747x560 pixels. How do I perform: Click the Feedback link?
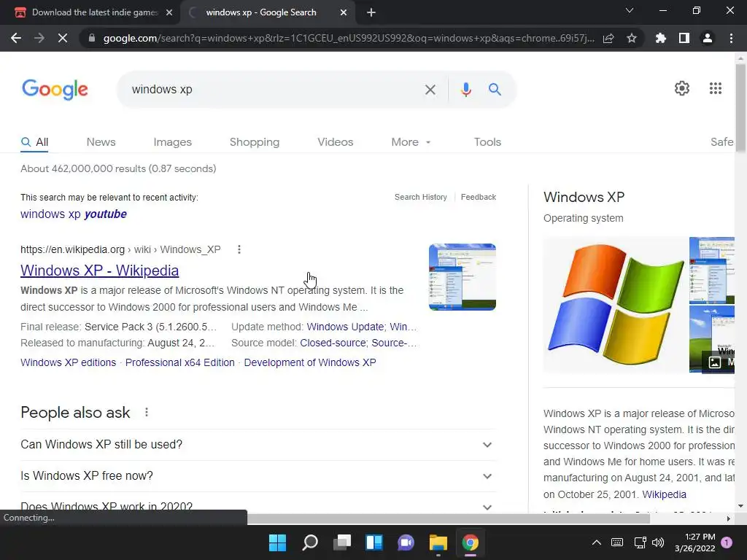click(x=479, y=197)
